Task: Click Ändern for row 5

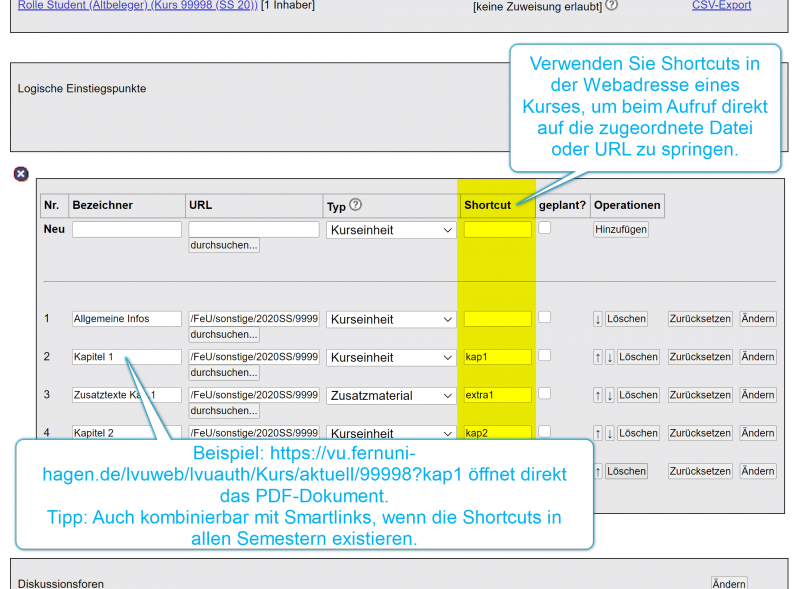Action: (x=758, y=471)
